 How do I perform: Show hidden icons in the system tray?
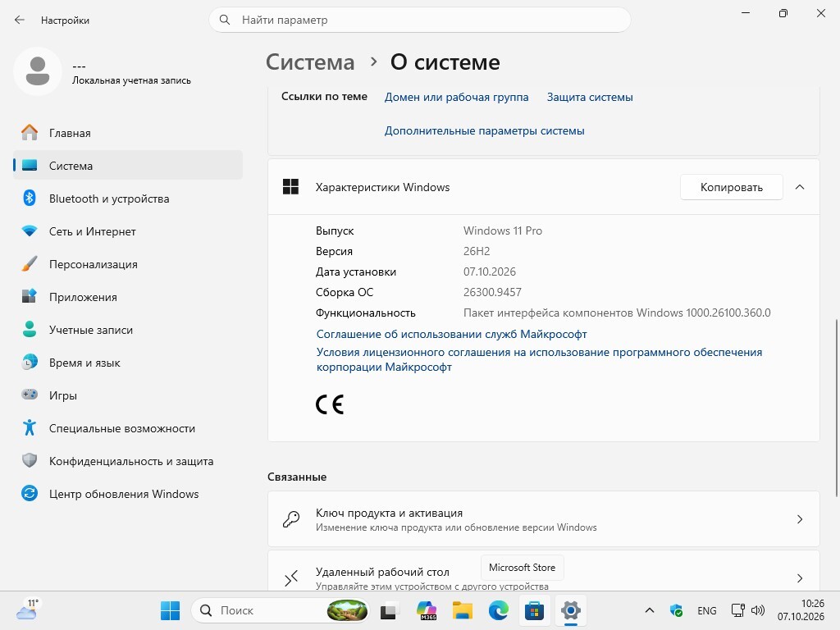[x=650, y=610]
